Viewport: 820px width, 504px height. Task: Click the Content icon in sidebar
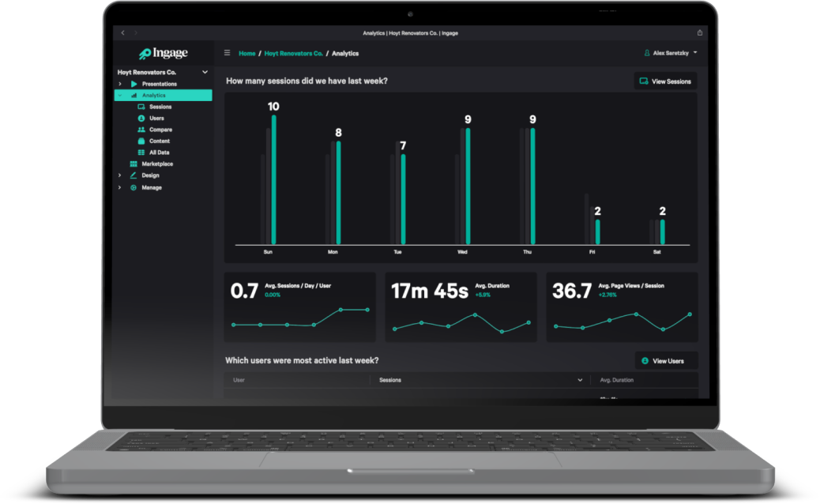coord(141,141)
